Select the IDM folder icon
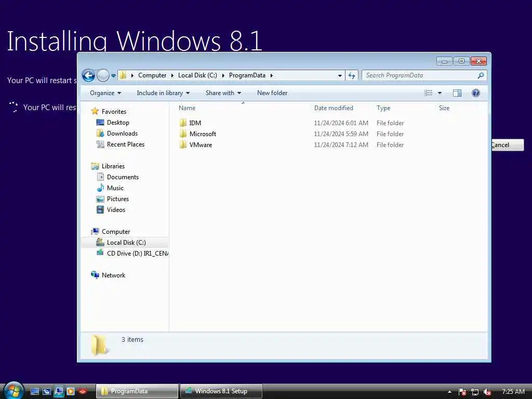This screenshot has width=532, height=399. pos(183,123)
